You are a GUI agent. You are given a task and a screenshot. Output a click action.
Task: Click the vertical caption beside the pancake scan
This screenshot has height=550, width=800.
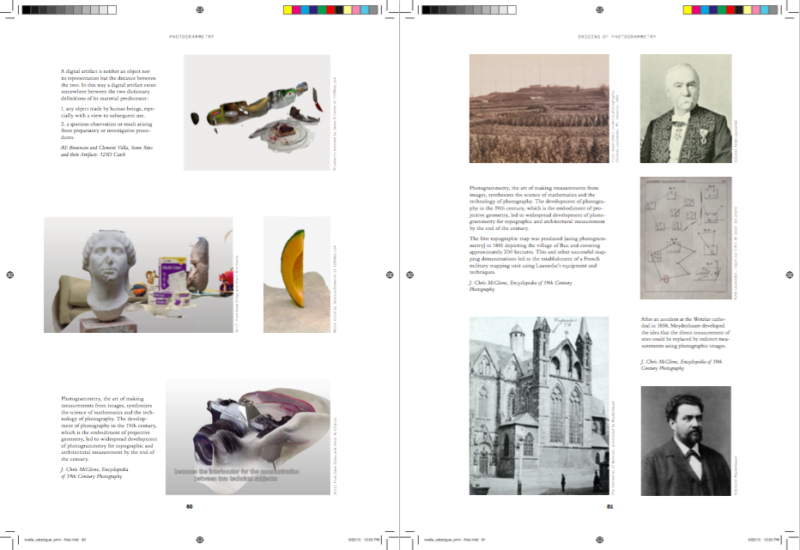click(335, 123)
